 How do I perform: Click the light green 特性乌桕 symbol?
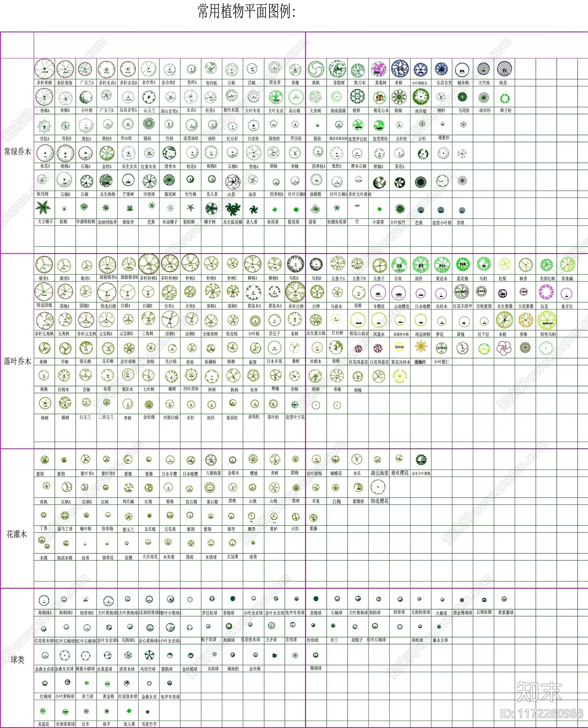547,320
